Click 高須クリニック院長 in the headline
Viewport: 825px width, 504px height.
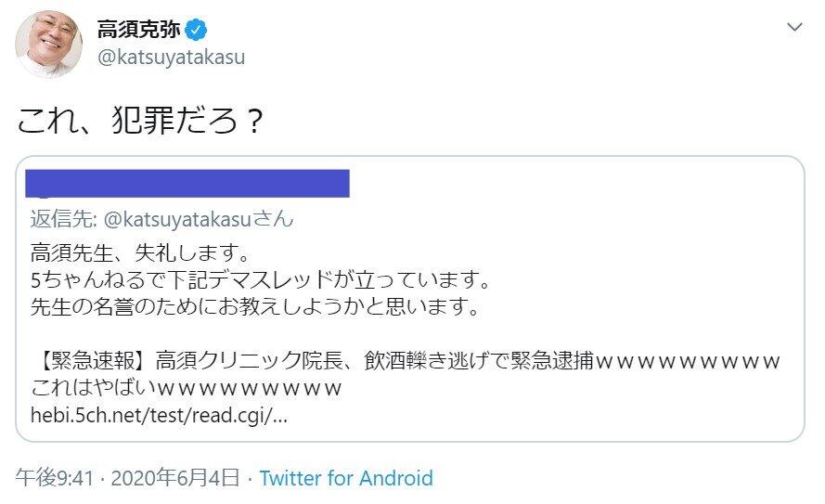point(249,360)
